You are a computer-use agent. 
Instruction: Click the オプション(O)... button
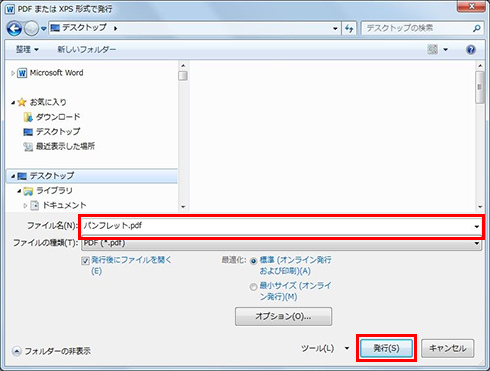(x=283, y=316)
